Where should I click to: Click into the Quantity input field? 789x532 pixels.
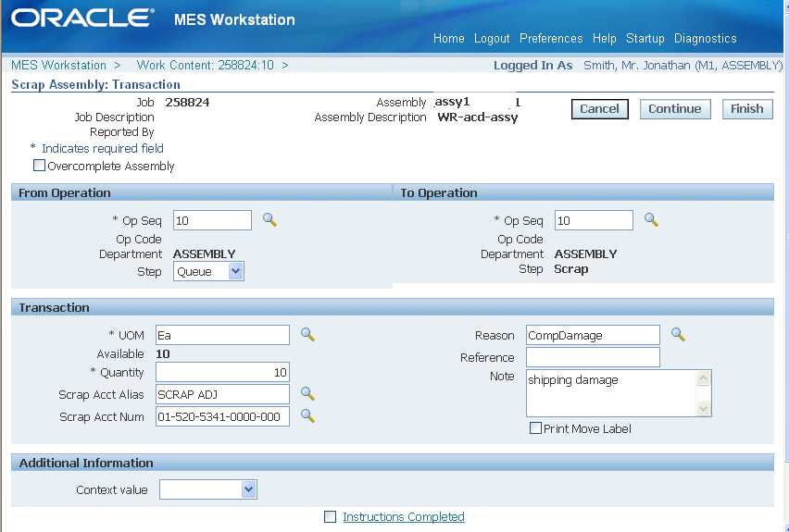(222, 372)
